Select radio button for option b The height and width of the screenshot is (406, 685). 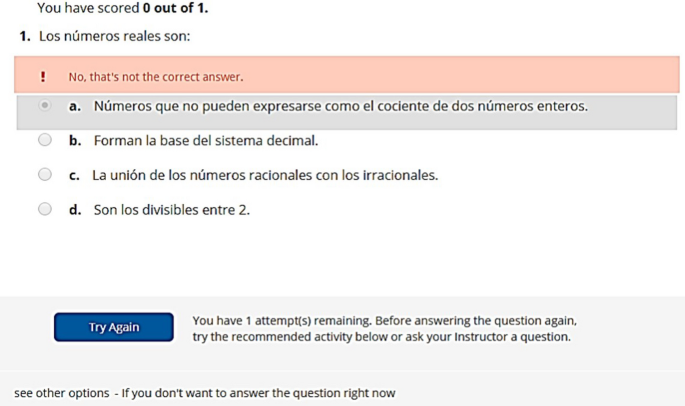[x=45, y=141]
